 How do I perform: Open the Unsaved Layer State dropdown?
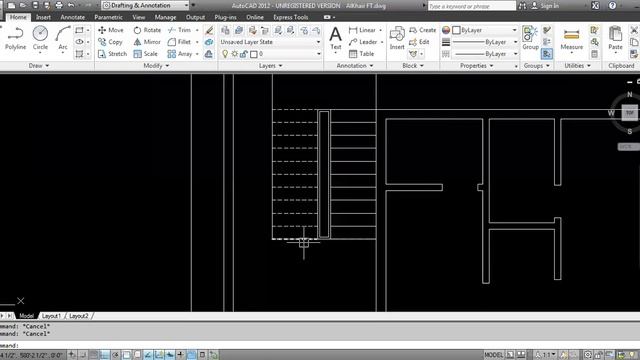click(x=270, y=42)
